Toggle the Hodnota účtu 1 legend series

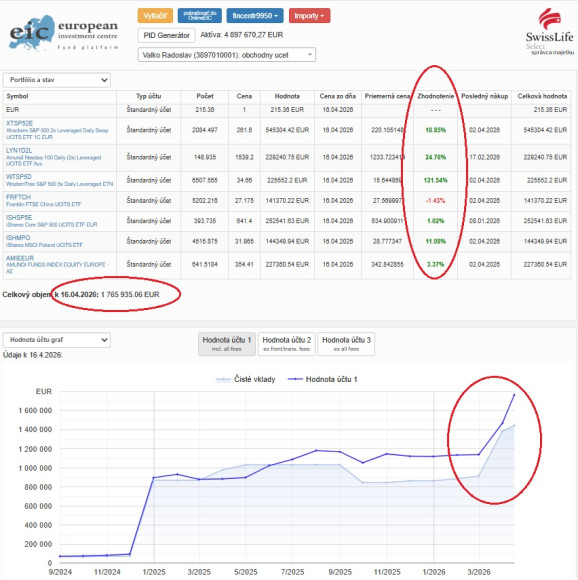pos(322,379)
